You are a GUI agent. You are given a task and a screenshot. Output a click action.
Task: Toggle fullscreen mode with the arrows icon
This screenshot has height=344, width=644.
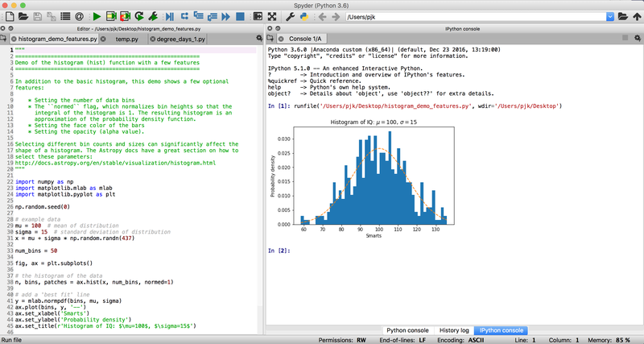point(272,17)
